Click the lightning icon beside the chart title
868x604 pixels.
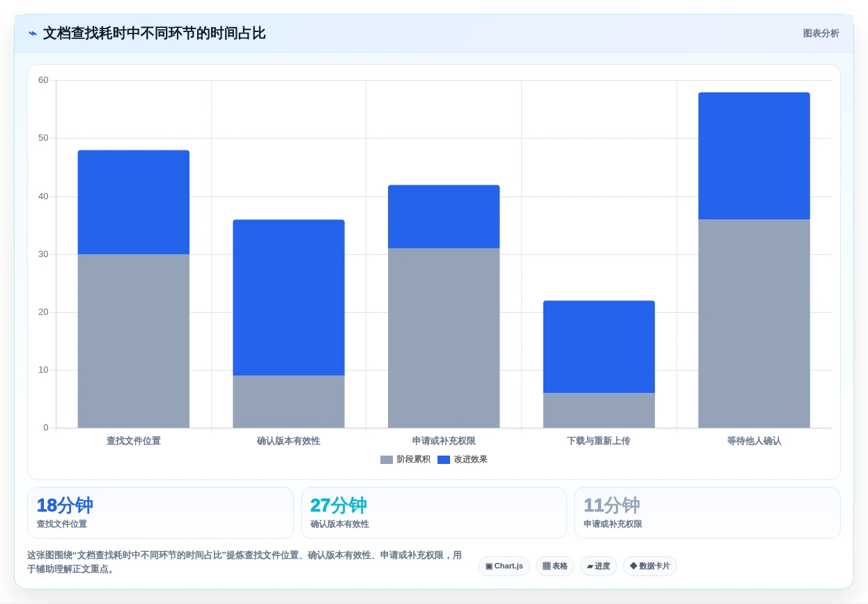33,33
